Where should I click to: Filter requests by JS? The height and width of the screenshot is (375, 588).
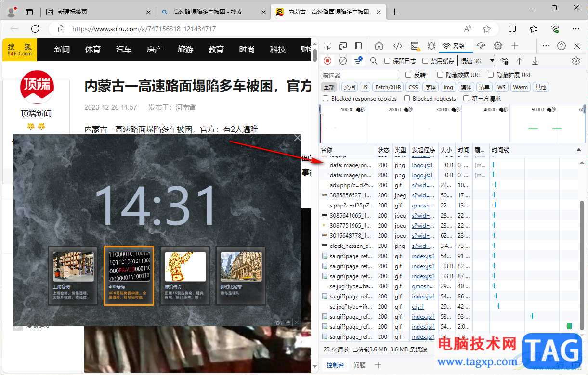[365, 87]
